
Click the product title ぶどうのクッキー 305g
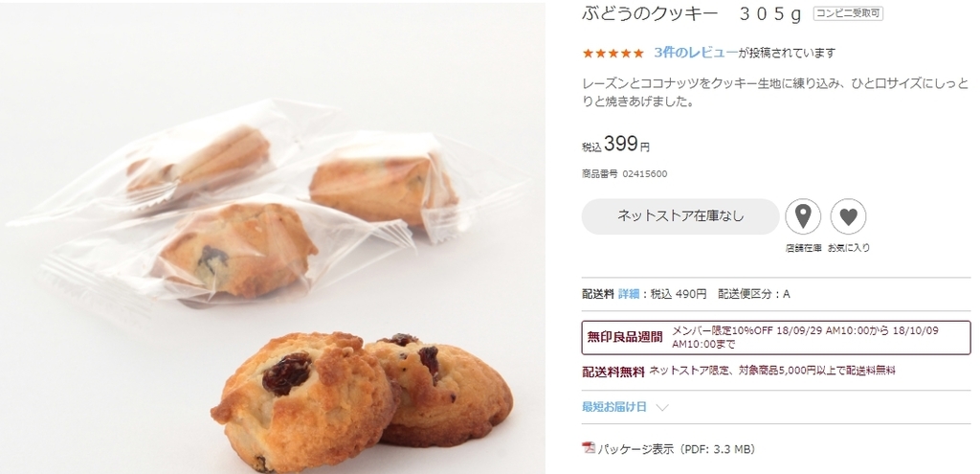[691, 14]
